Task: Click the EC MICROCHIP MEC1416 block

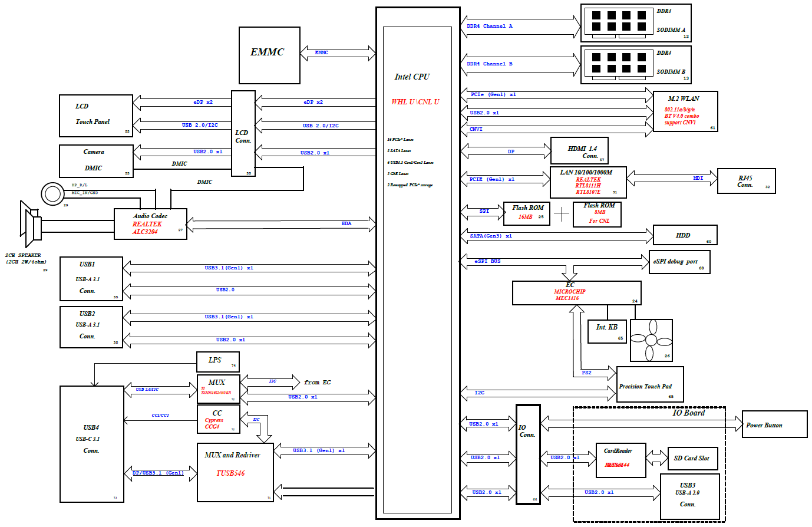Action: (x=576, y=293)
